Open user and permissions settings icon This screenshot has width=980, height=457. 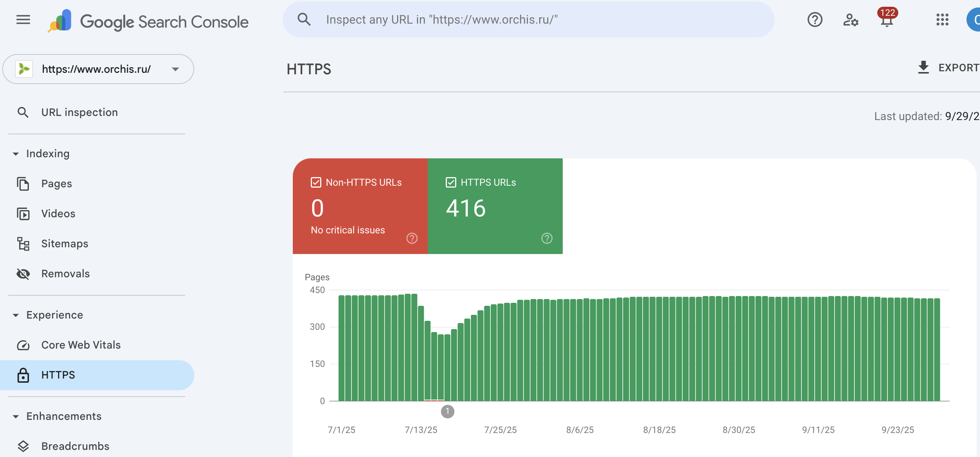click(x=850, y=20)
